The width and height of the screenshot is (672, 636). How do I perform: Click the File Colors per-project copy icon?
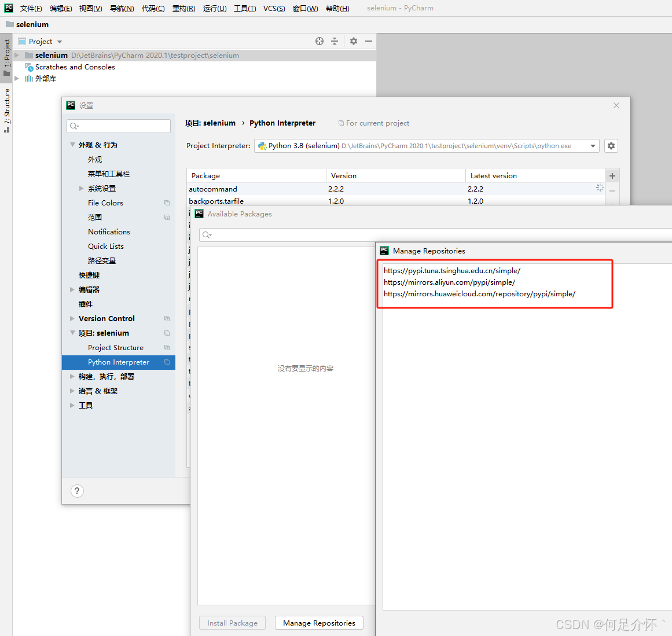click(167, 203)
